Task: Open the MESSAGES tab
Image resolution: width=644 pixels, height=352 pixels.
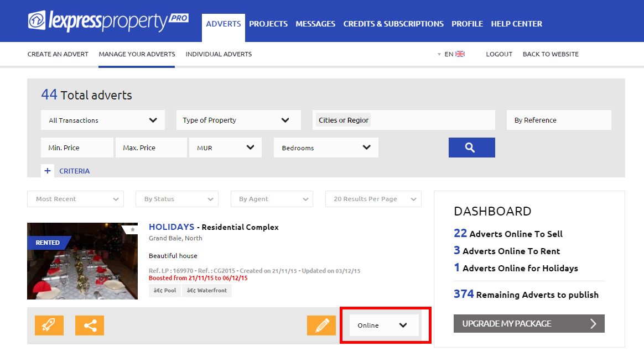Action: click(x=315, y=24)
